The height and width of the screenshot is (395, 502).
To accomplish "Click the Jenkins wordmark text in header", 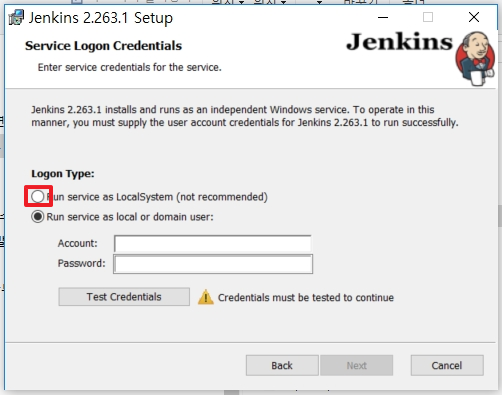I will coord(399,42).
